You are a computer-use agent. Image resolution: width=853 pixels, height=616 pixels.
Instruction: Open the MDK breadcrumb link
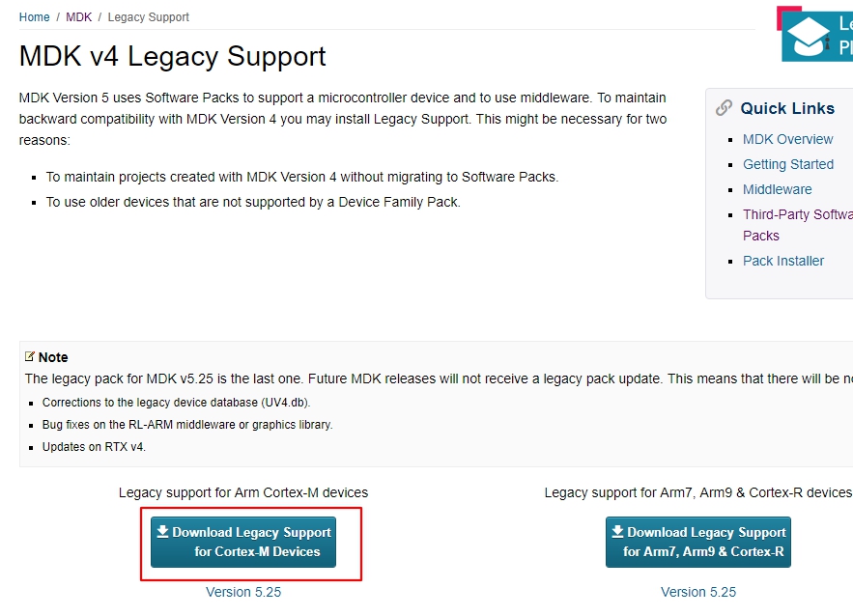click(x=78, y=16)
